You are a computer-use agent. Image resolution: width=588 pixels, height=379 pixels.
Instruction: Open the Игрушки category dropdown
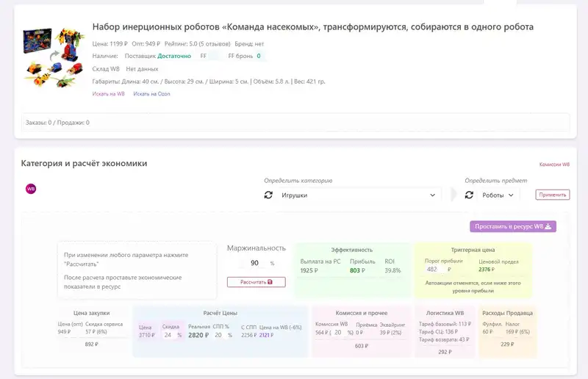click(358, 195)
